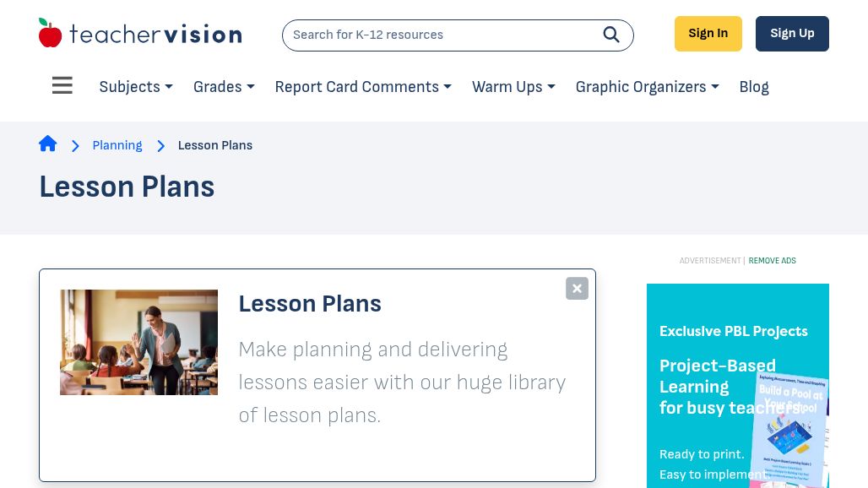Click the chevron before Lesson Plans breadcrumb
868x488 pixels.
tap(160, 146)
